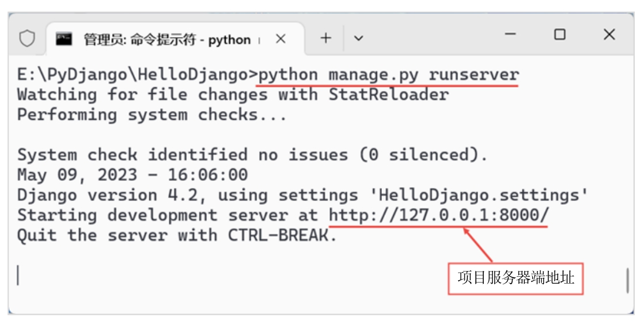644x324 pixels.
Task: Click the StatReloader output line
Action: pyautogui.click(x=233, y=95)
